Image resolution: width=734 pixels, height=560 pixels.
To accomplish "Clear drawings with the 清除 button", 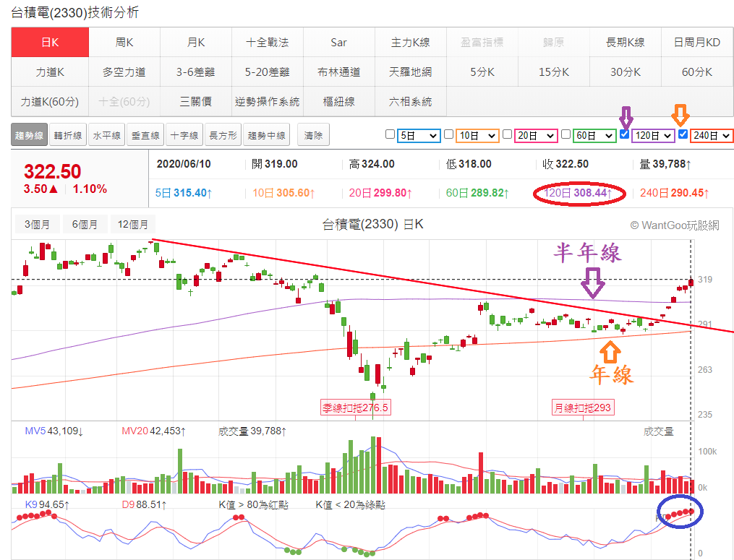I will 314,134.
